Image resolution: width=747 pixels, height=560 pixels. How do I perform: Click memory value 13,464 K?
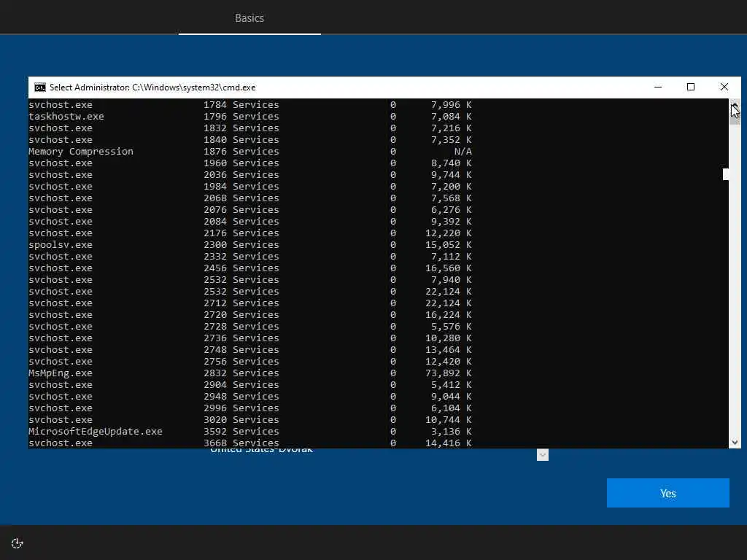tap(449, 350)
